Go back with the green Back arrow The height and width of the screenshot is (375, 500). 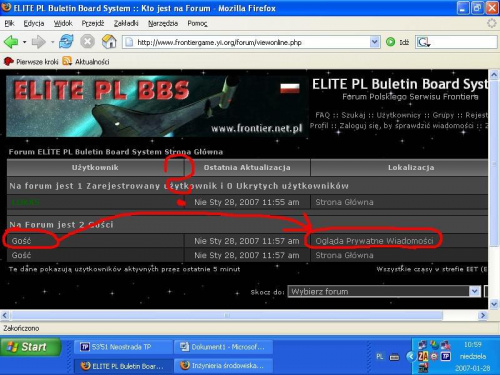point(11,42)
